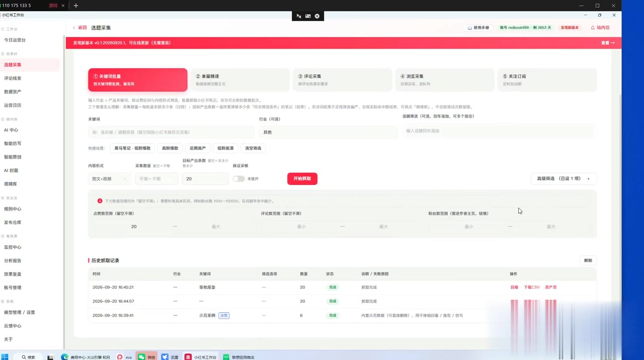Open a new browser tab with plus
The height and width of the screenshot is (360, 644).
pos(76,6)
